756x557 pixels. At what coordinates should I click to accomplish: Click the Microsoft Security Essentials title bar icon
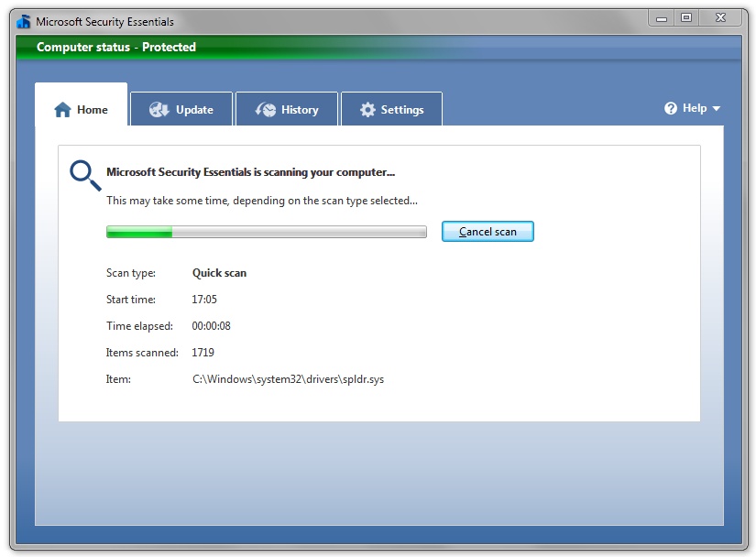point(23,22)
